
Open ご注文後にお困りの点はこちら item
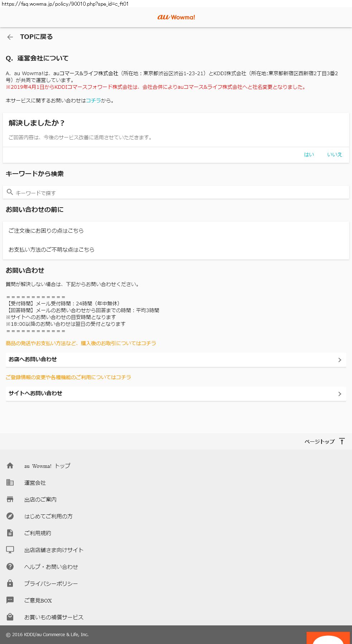(46, 231)
